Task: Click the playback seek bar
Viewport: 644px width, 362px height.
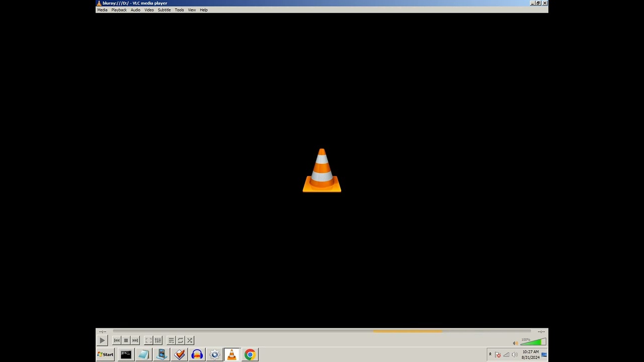Action: [322, 331]
